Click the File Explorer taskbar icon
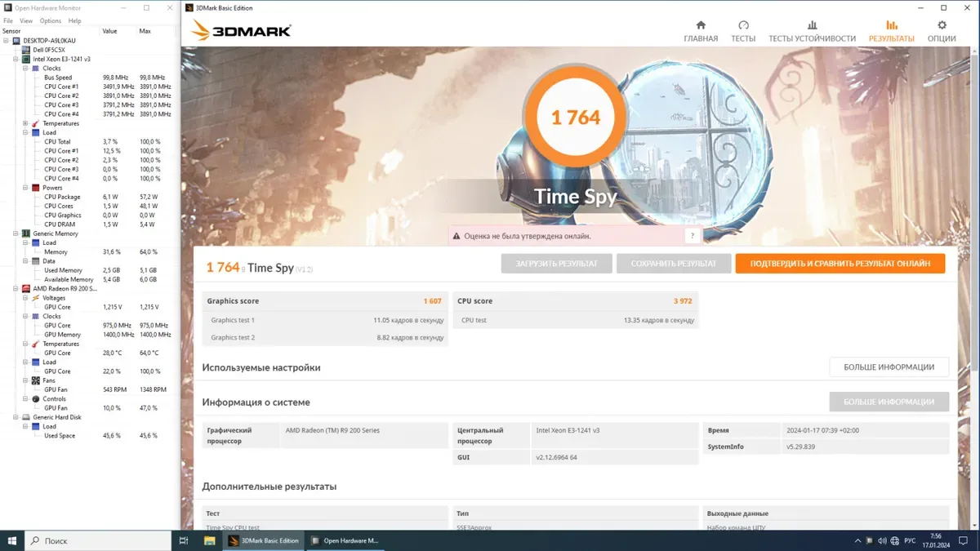The image size is (980, 551). coord(210,540)
